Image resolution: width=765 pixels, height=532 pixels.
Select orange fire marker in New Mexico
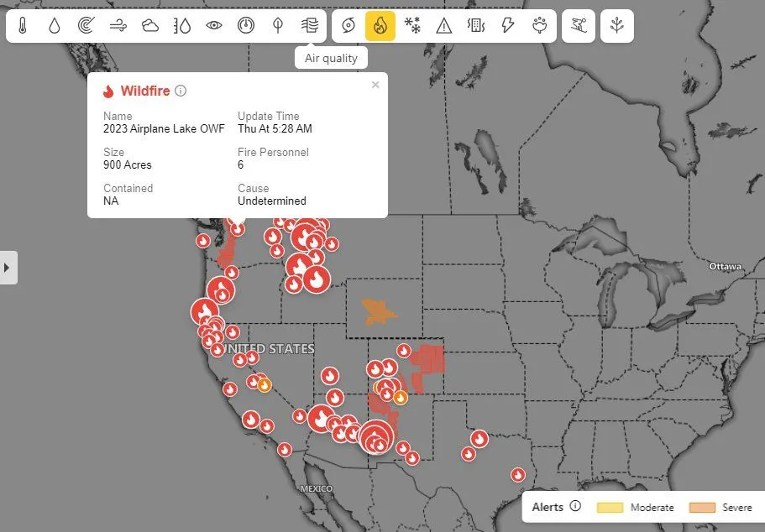point(400,398)
